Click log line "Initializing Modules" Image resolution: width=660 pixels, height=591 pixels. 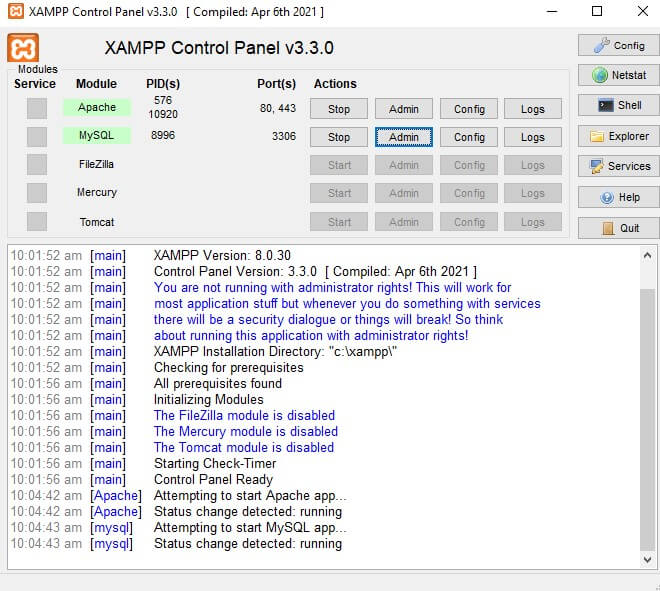pos(209,399)
